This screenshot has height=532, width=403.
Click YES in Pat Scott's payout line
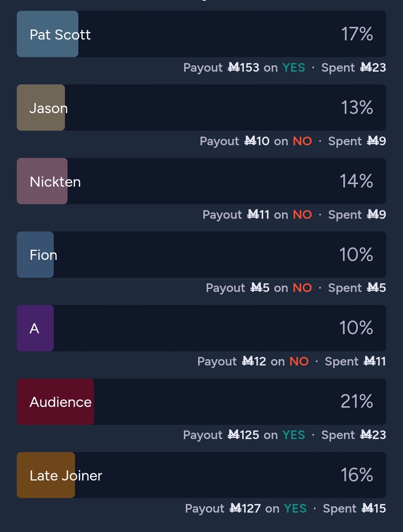coord(294,68)
